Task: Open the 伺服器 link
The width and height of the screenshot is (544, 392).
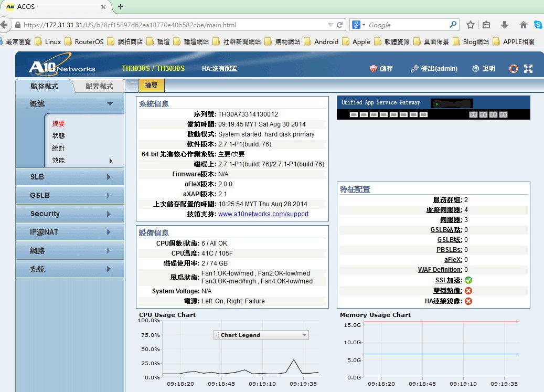Action: pyautogui.click(x=451, y=220)
